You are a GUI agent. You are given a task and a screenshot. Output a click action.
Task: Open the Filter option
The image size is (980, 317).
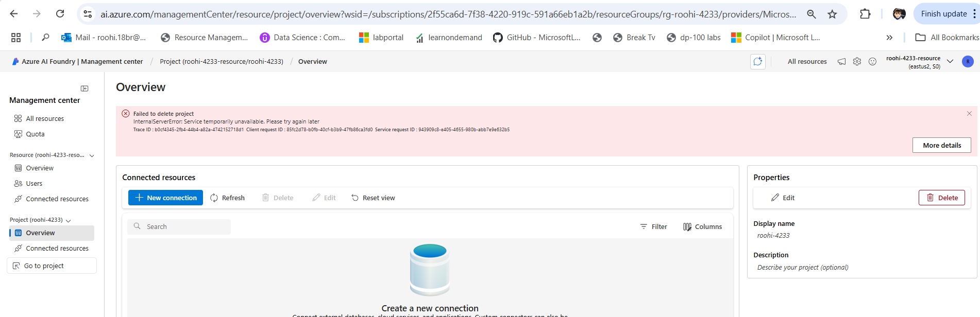coord(653,226)
